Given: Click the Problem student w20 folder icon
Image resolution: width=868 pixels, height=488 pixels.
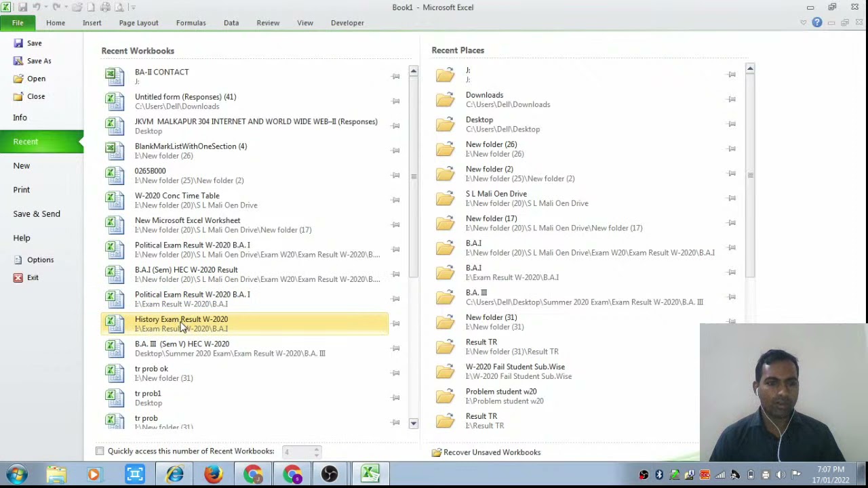Looking at the screenshot, I should click(446, 396).
